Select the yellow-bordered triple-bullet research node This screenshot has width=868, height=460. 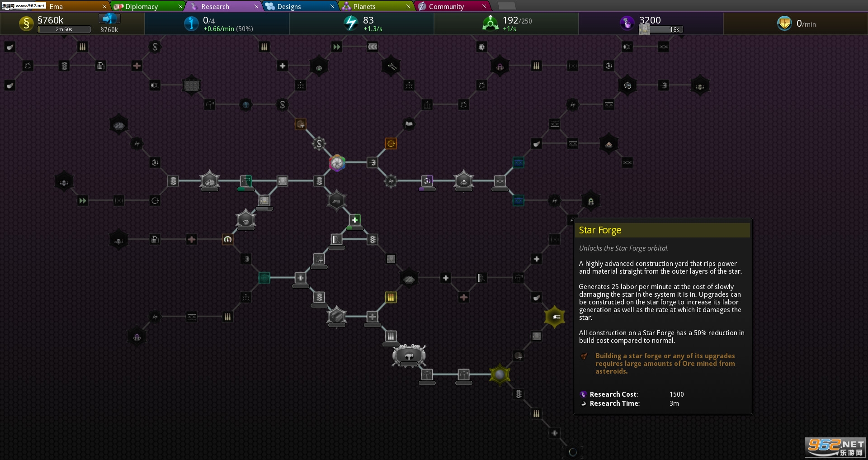pos(391,297)
